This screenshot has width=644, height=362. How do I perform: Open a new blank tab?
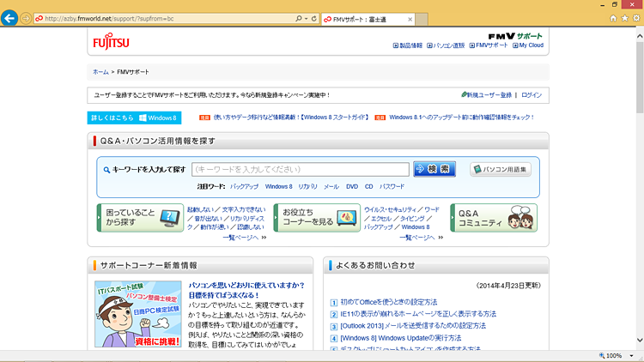point(422,19)
